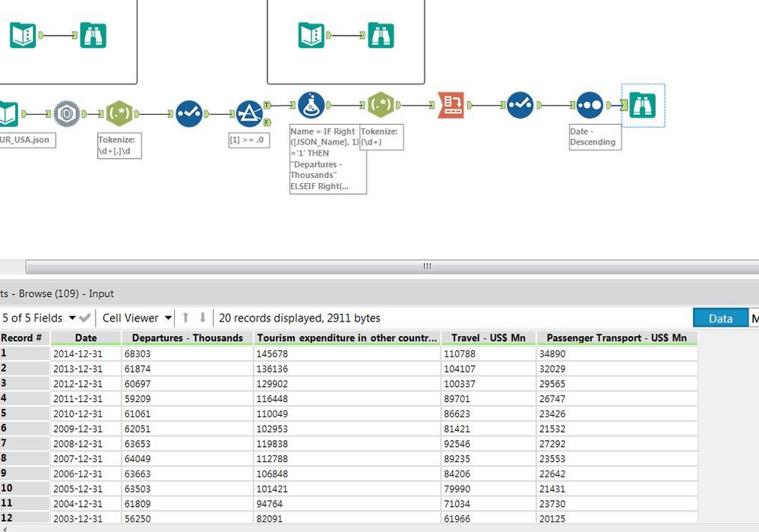Screen dimensions: 759x532
Task: Click the JSON Parse gear tool
Action: [x=67, y=114]
